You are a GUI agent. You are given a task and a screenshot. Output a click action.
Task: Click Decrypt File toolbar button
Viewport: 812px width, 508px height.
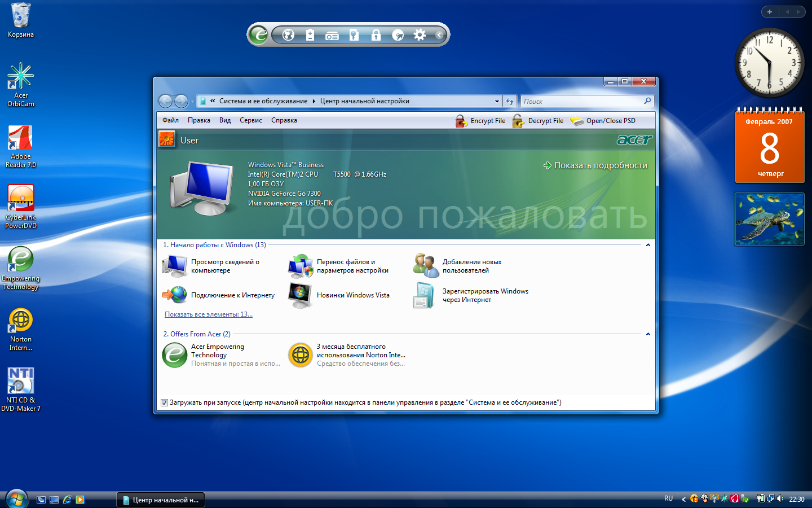click(x=538, y=121)
